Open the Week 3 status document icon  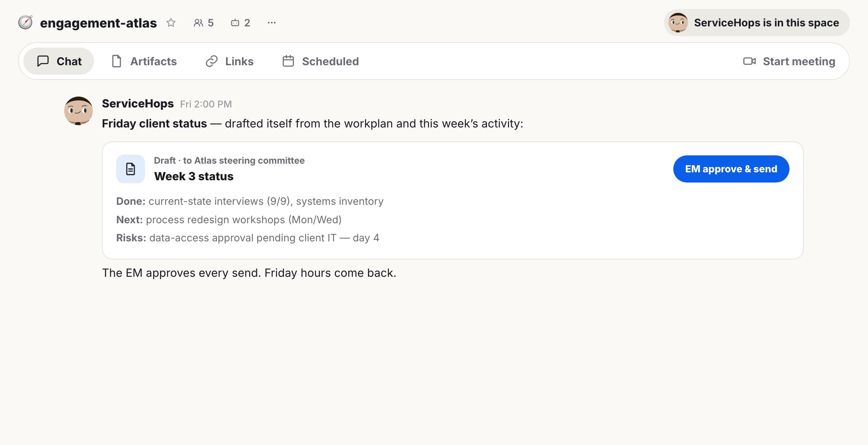pos(131,169)
